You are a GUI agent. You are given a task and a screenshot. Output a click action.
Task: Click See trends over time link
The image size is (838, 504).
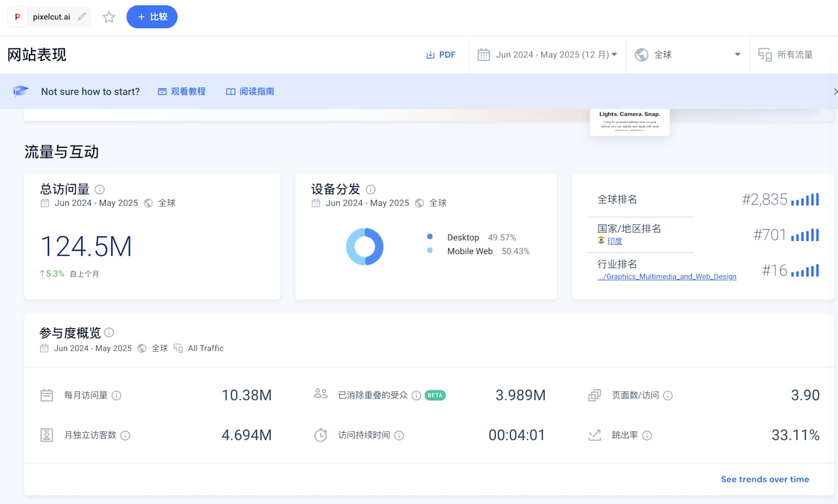[x=764, y=479]
